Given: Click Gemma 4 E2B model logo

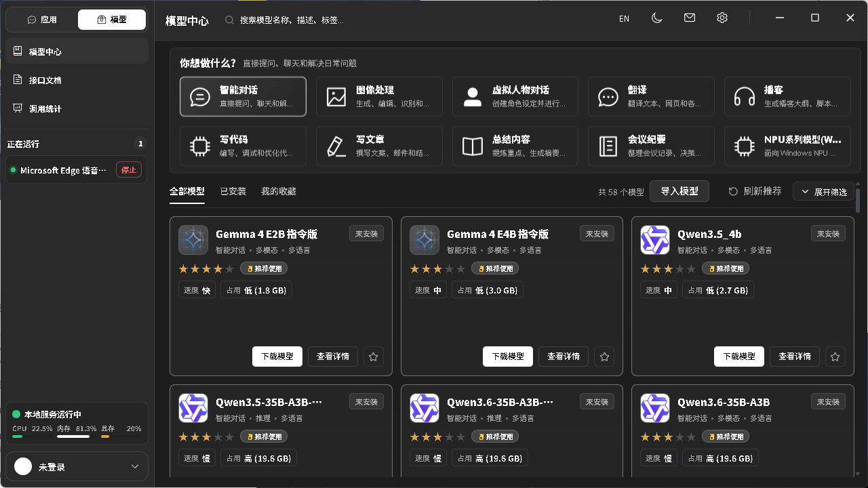Looking at the screenshot, I should tap(193, 240).
